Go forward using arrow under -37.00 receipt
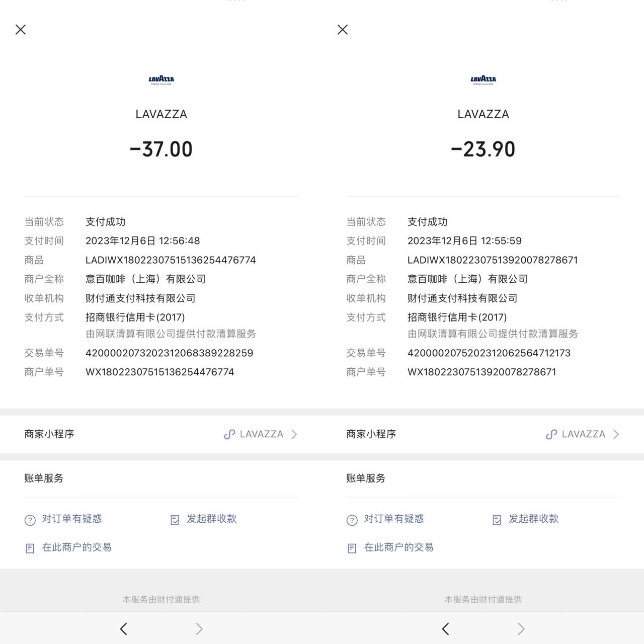644x644 pixels. pos(199,628)
